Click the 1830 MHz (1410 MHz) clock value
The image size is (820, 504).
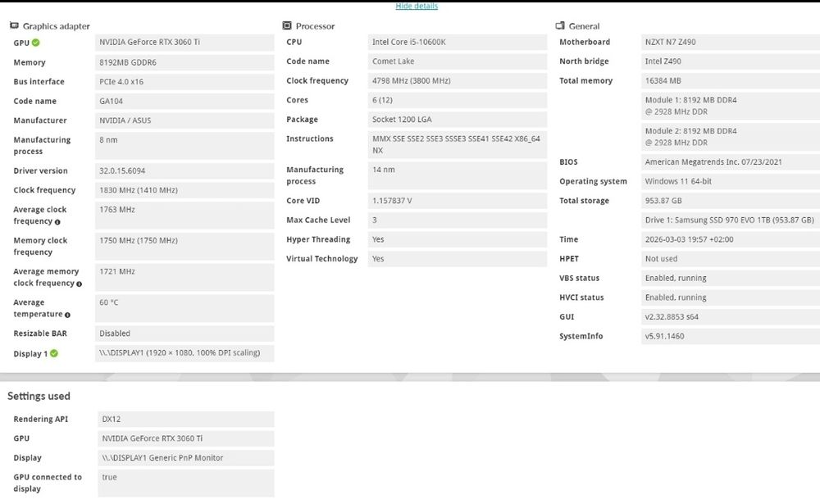click(x=184, y=190)
